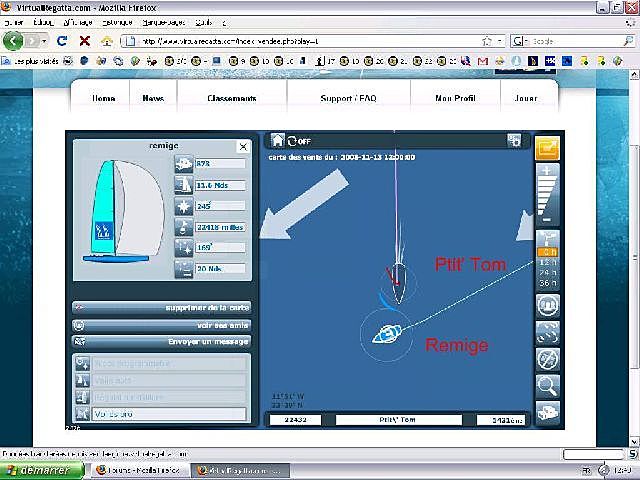Image resolution: width=640 pixels, height=480 pixels.
Task: Click 'voir ses amis' button
Action: (x=162, y=325)
